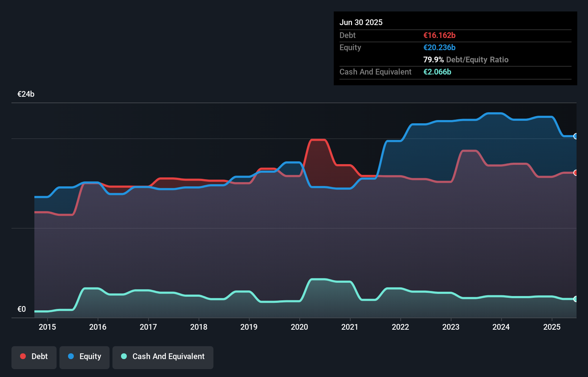588x377 pixels.
Task: Click the 2025 x-axis label
Action: [x=552, y=327]
